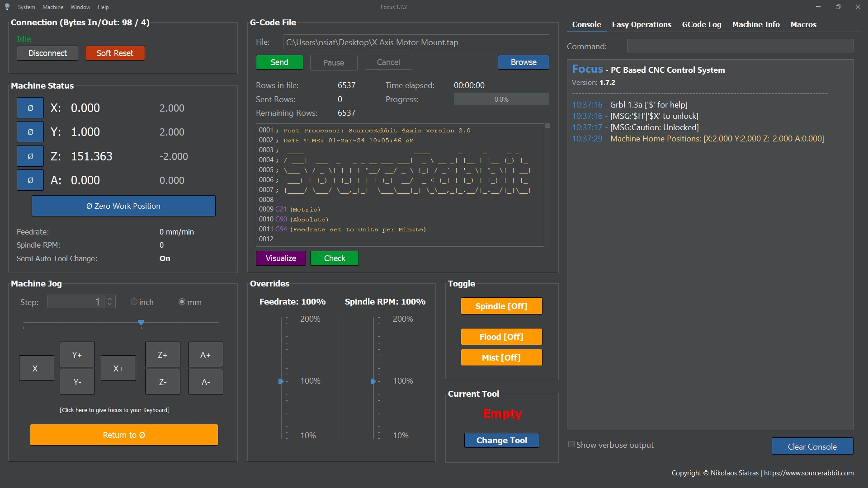Click the Feedrate override slider handle
This screenshot has width=868, height=488.
tap(281, 381)
